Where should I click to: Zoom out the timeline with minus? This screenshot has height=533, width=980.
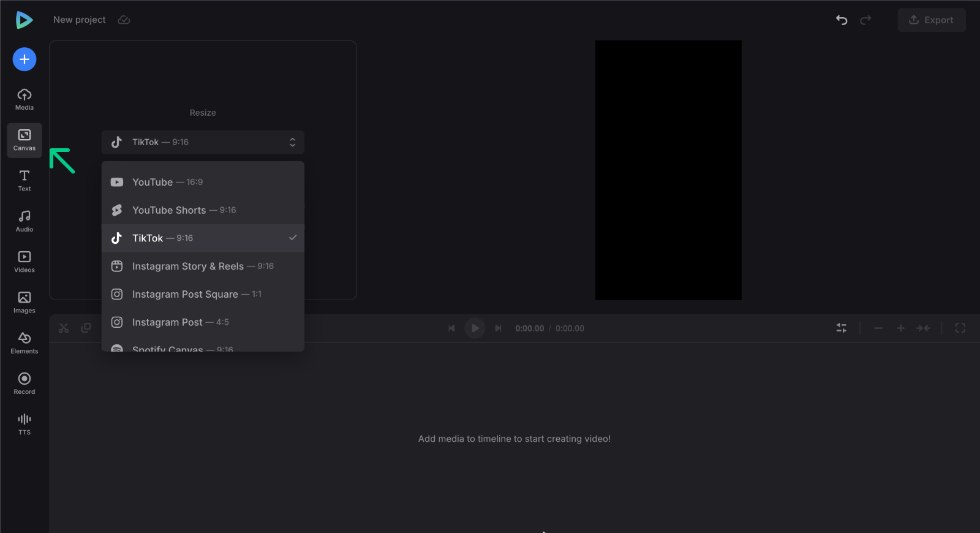878,328
